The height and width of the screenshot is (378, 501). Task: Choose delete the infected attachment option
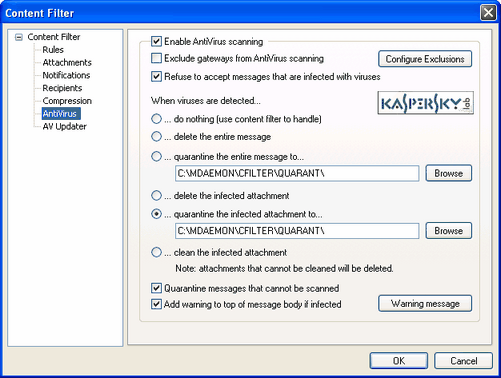point(156,195)
